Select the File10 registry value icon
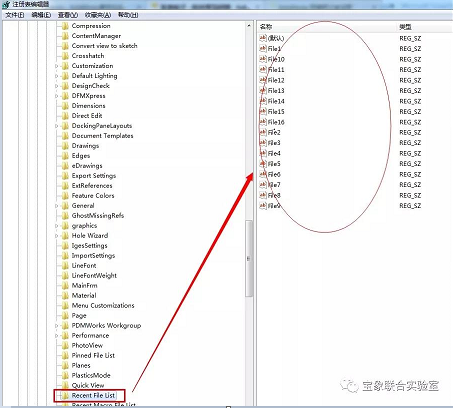The image size is (453, 408). [263, 59]
